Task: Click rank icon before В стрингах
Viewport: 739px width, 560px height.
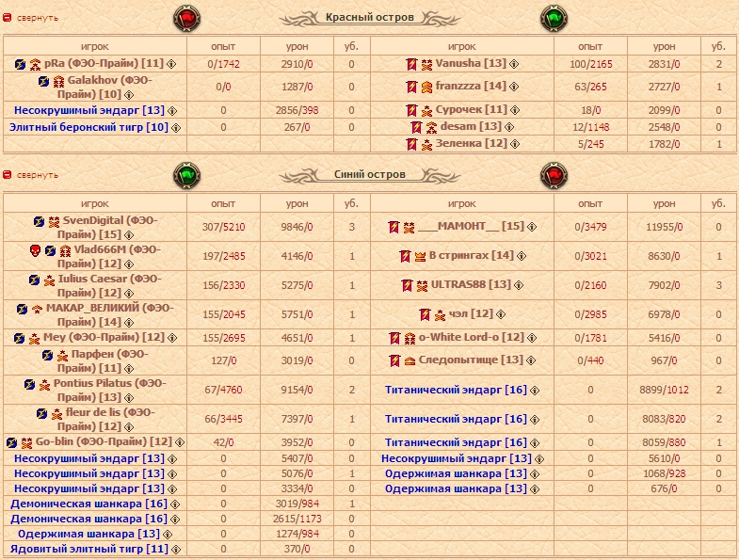Action: click(x=420, y=256)
